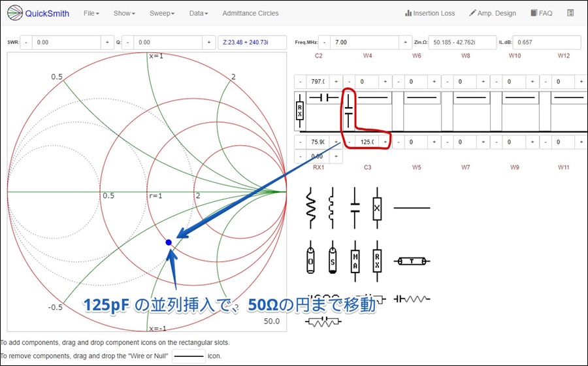This screenshot has height=366, width=588.
Task: Click the IL.dB field showing 0.657
Action: pos(547,42)
